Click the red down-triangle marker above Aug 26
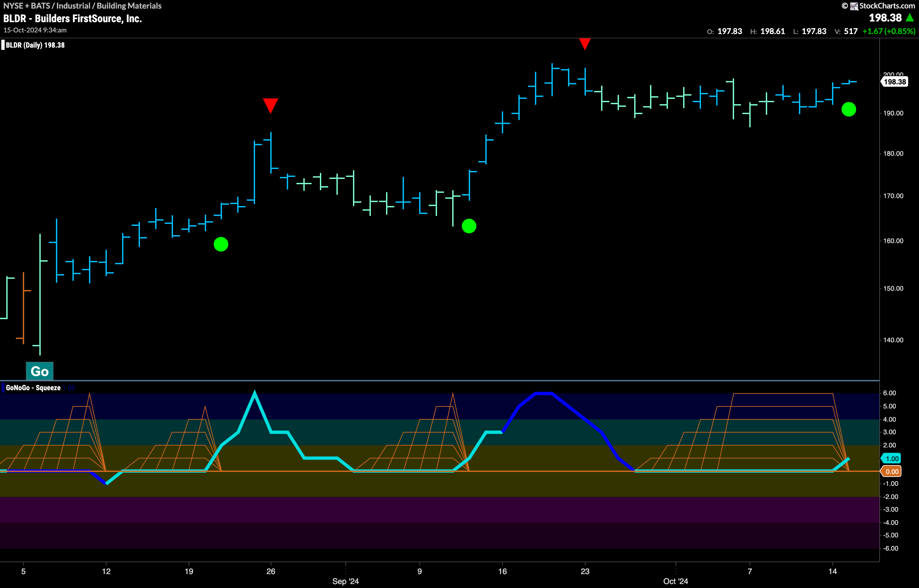This screenshot has width=919, height=588. pos(270,106)
